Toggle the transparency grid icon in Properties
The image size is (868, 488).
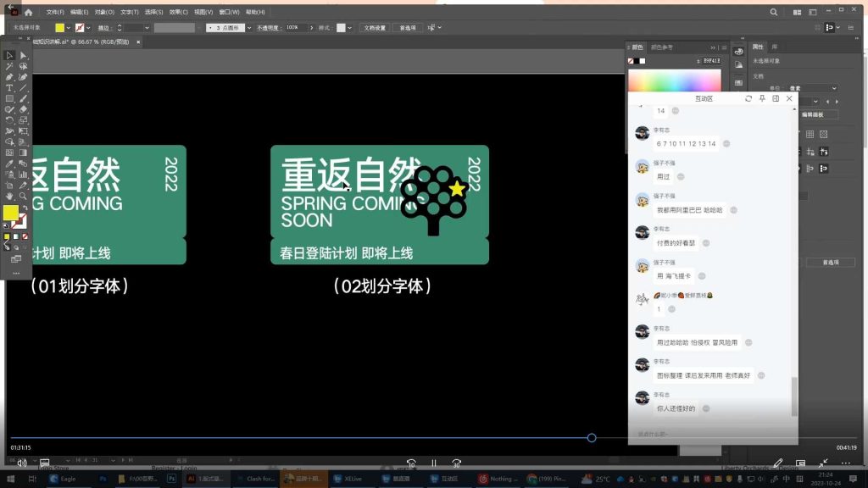pos(824,134)
